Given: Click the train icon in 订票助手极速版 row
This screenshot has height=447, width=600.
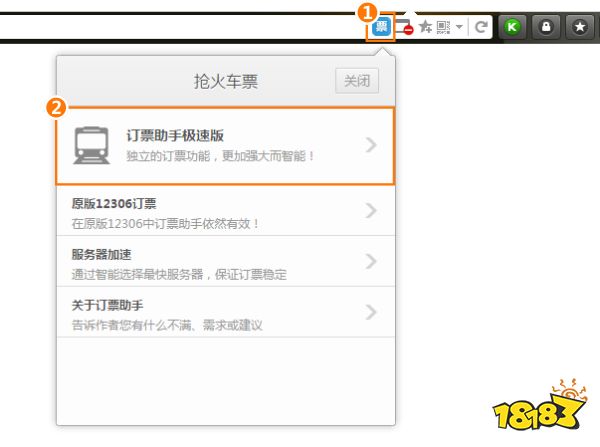Looking at the screenshot, I should 92,146.
